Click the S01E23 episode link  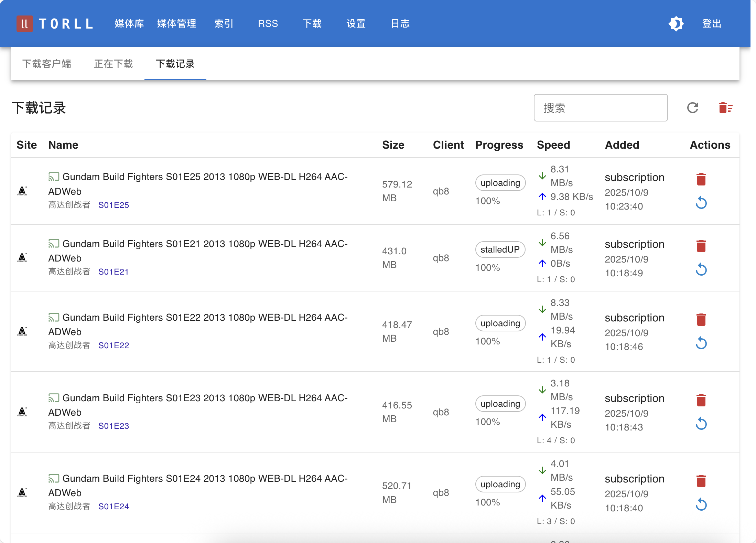click(x=114, y=426)
